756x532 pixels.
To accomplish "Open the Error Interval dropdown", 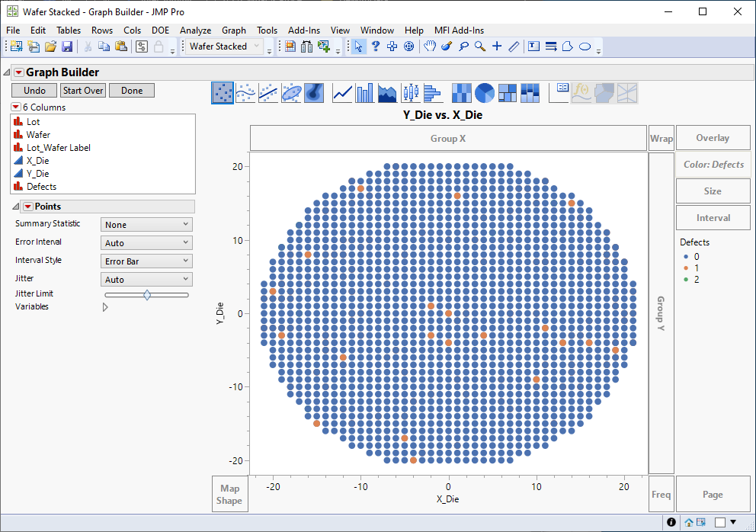I will coord(146,242).
